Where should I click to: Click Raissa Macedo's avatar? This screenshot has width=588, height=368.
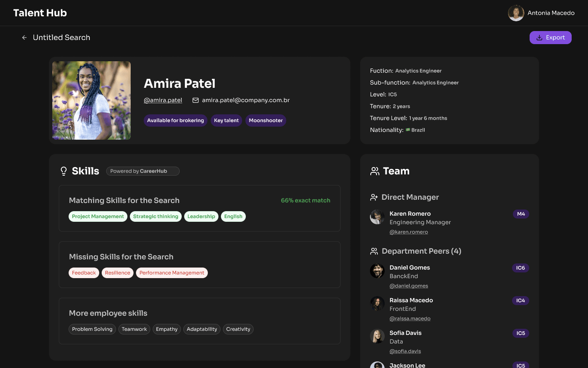coord(377,303)
